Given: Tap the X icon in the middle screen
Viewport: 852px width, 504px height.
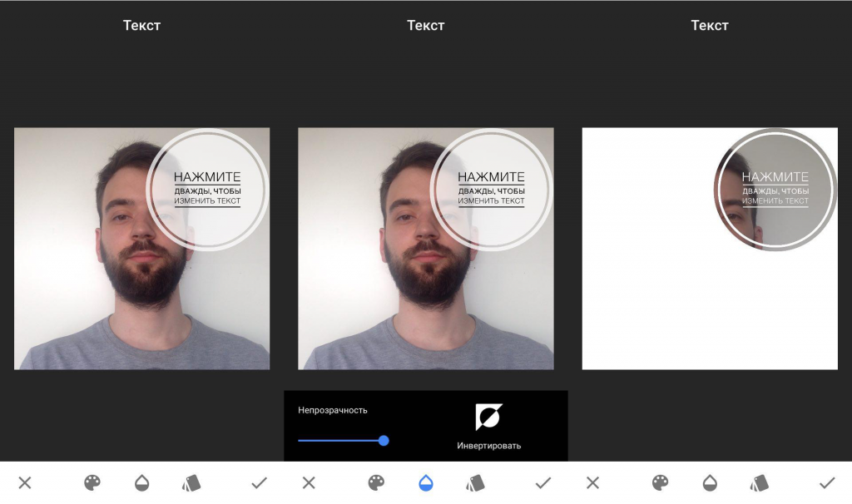Looking at the screenshot, I should pos(309,482).
